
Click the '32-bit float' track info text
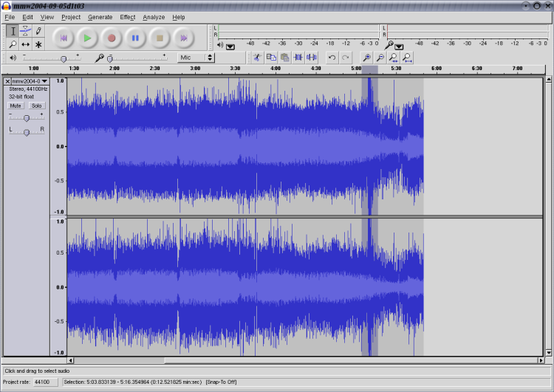21,97
